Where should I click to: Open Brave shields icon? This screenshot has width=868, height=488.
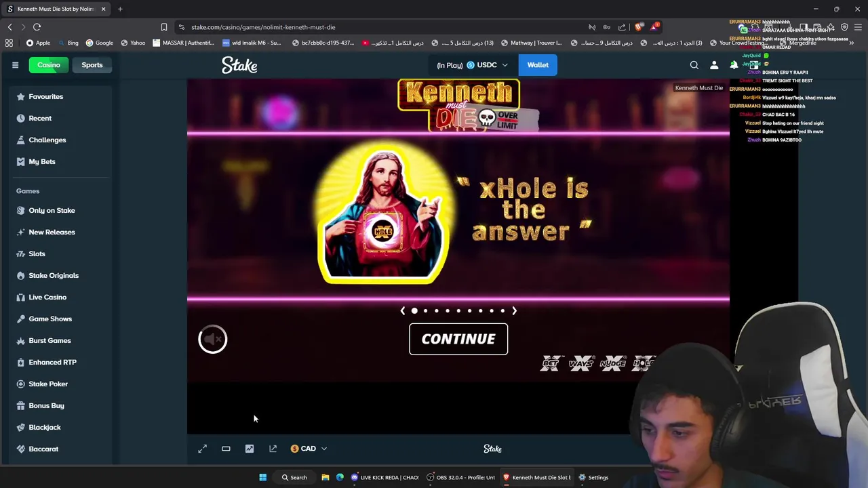pos(638,27)
